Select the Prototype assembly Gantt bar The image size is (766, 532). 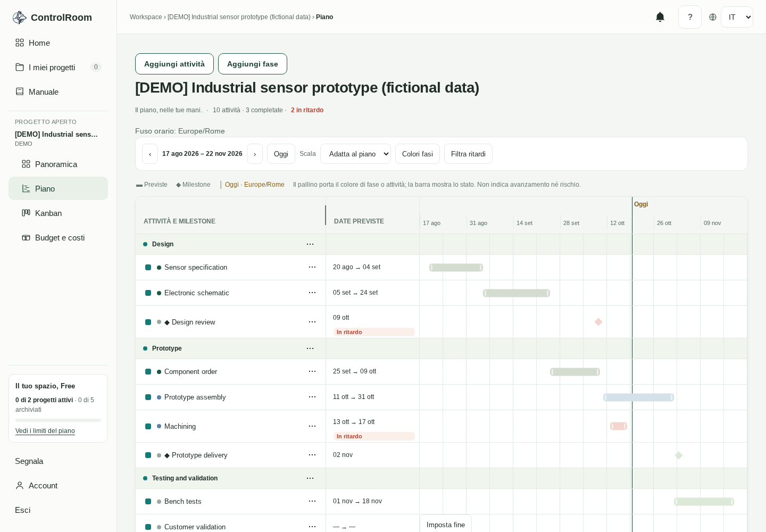[x=638, y=397]
